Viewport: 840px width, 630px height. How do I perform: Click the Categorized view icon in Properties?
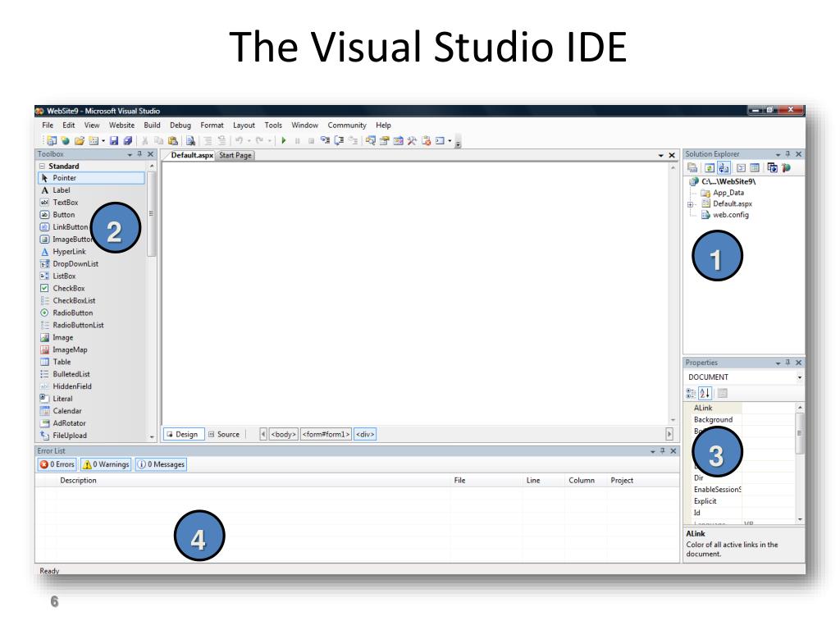691,393
